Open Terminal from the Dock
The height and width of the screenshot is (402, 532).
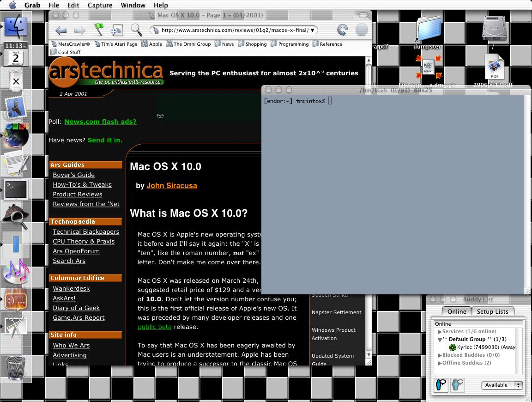tap(16, 189)
